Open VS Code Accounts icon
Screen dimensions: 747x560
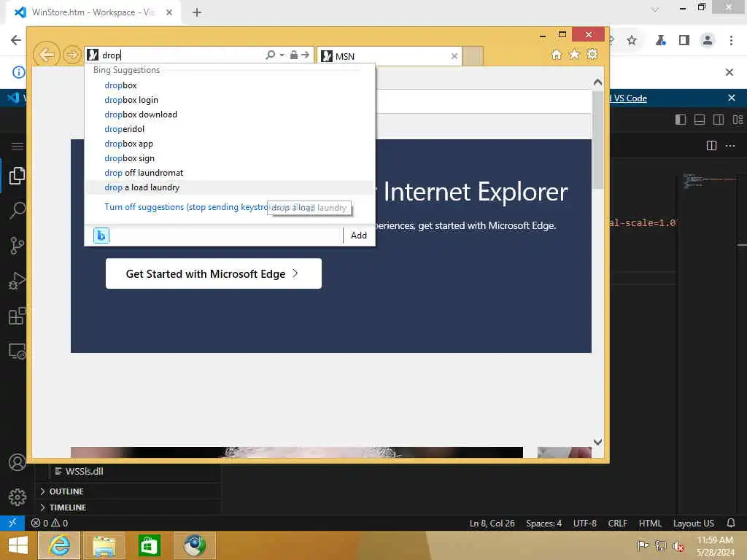point(18,462)
